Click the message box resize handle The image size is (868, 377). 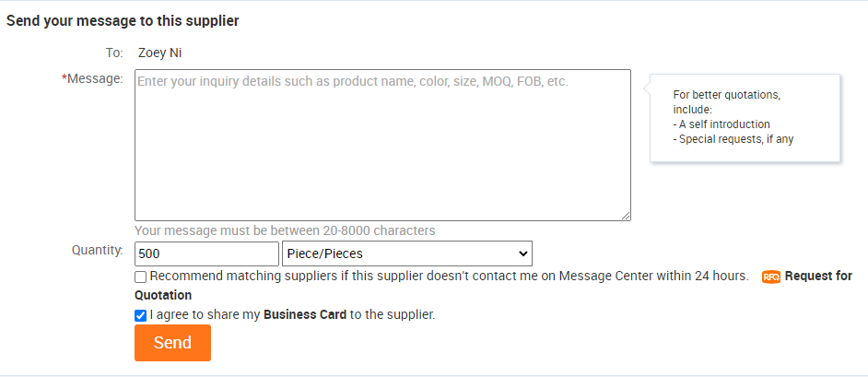tap(626, 216)
